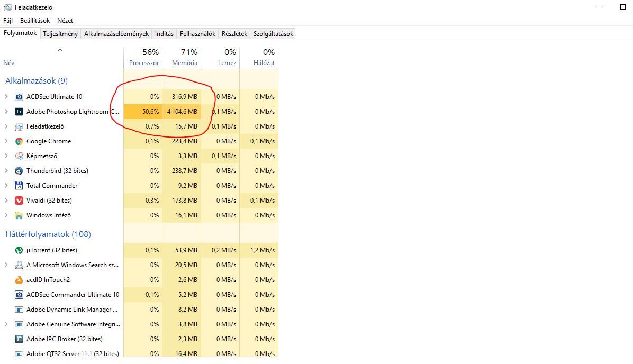Select the Windows Intéző folder icon
This screenshot has height=364, width=633.
19,215
